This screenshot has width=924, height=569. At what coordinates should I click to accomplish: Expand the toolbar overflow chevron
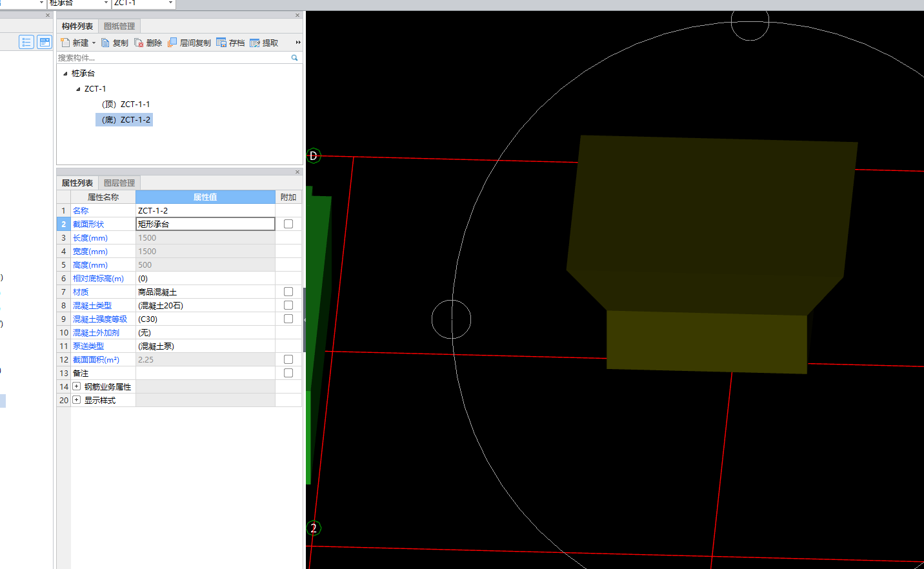click(298, 43)
